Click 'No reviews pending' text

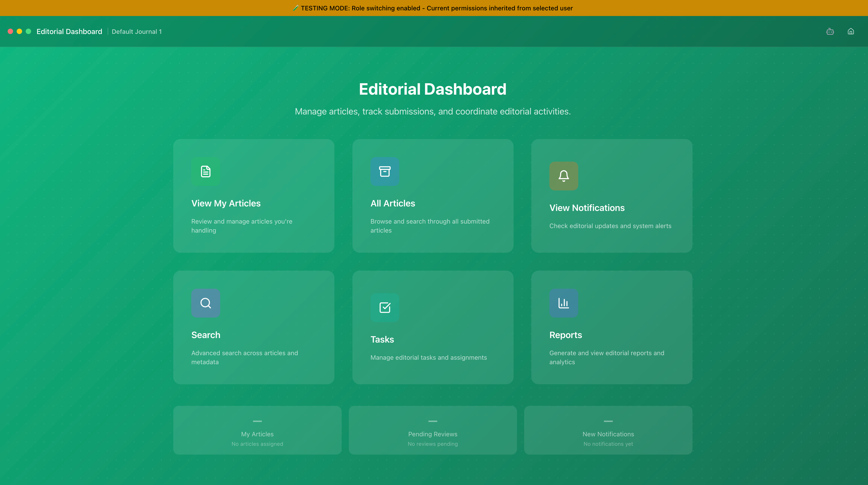tap(433, 444)
